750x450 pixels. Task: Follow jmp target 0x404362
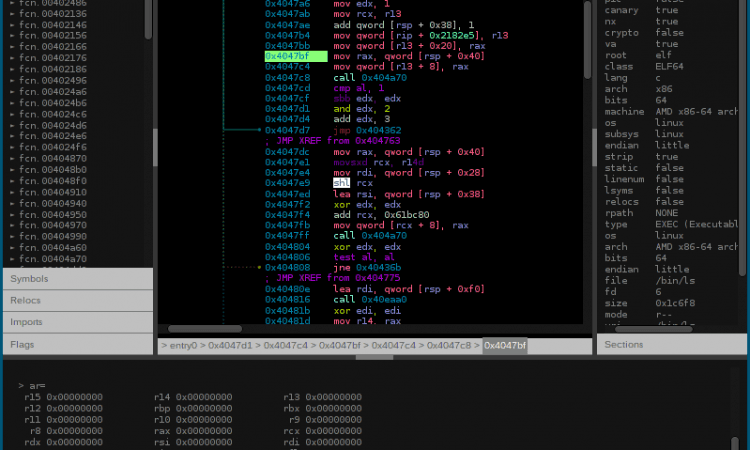coord(378,130)
